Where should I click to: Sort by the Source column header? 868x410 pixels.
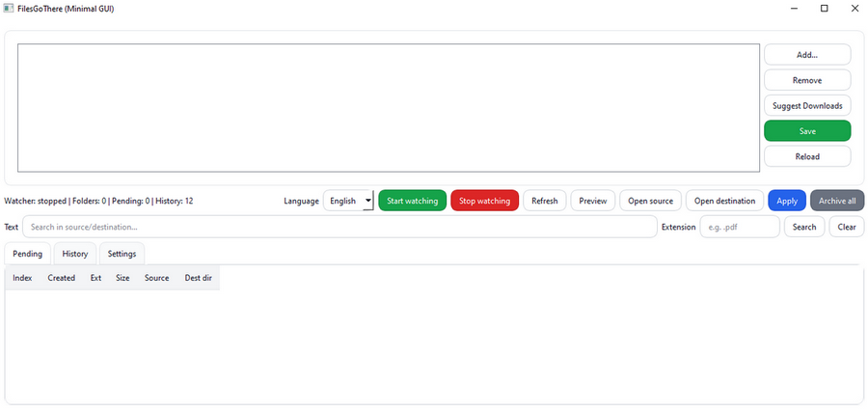(x=156, y=278)
